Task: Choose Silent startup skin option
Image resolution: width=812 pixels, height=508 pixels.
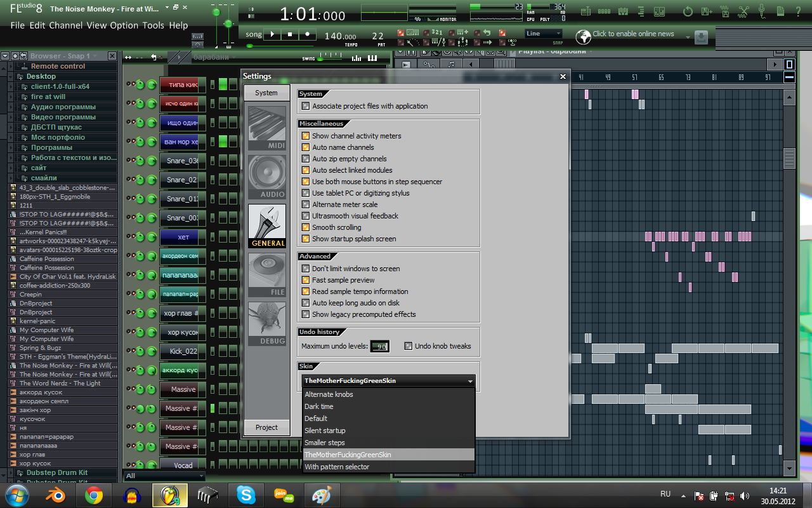Action: (x=389, y=431)
